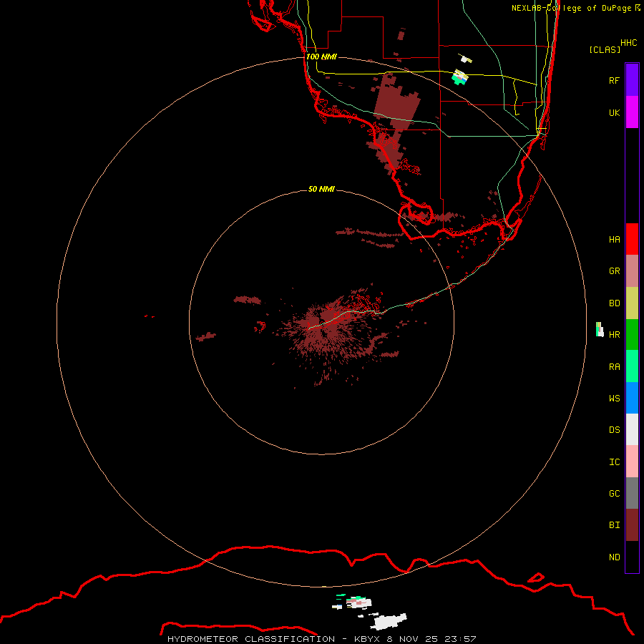Click the small echo beside the HR label
The height and width of the screenshot is (644, 644).
pyautogui.click(x=600, y=329)
